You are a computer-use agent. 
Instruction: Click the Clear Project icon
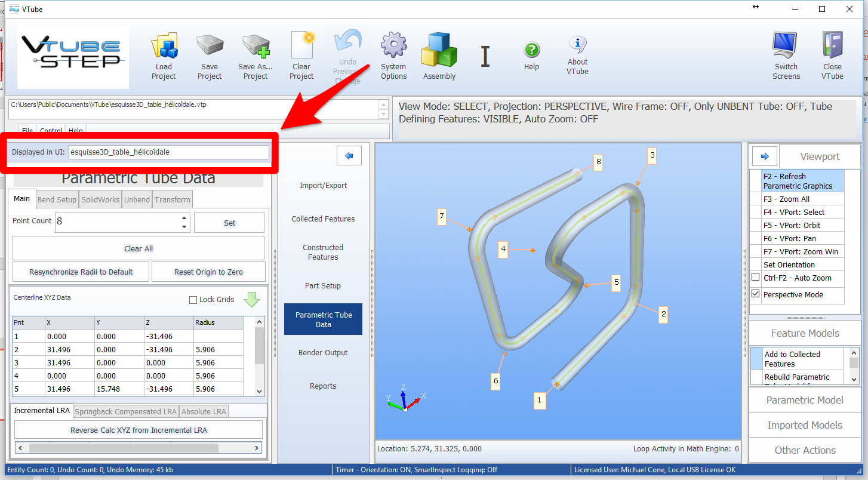[x=301, y=46]
